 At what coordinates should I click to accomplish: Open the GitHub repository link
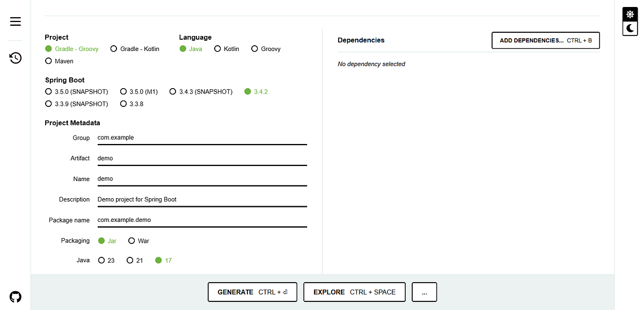tap(15, 297)
